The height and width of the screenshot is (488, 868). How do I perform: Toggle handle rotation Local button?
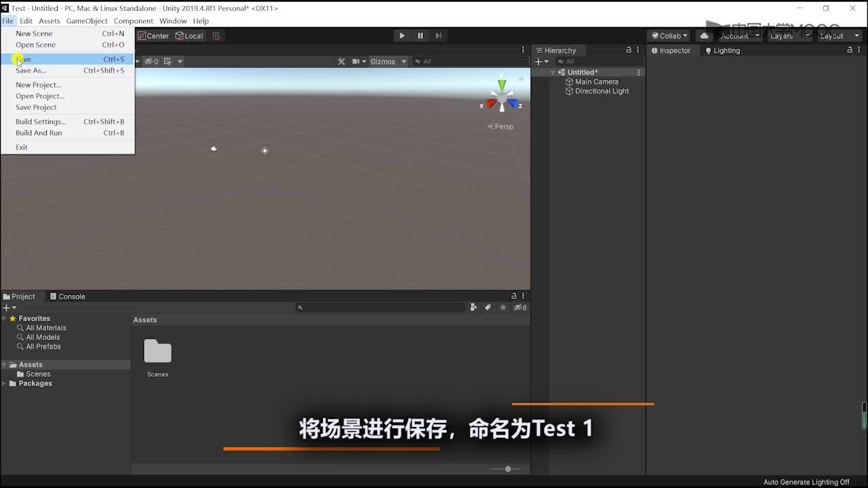[x=189, y=36]
